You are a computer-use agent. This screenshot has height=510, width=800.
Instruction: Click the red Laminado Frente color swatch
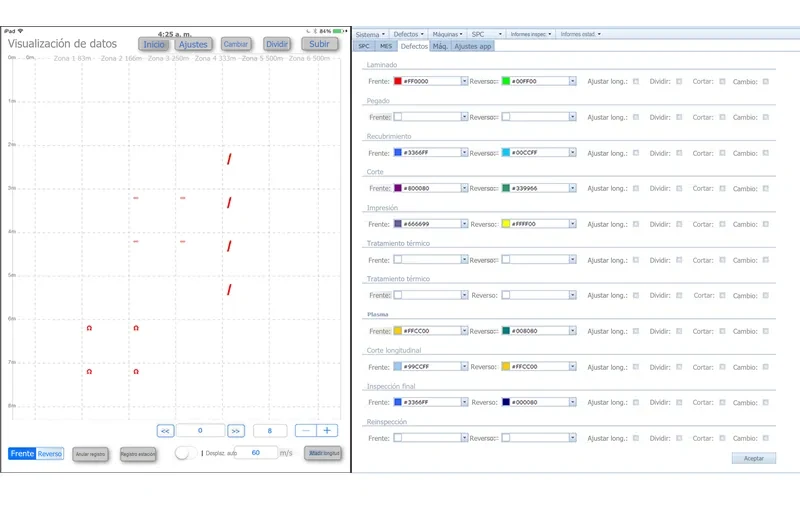398,81
